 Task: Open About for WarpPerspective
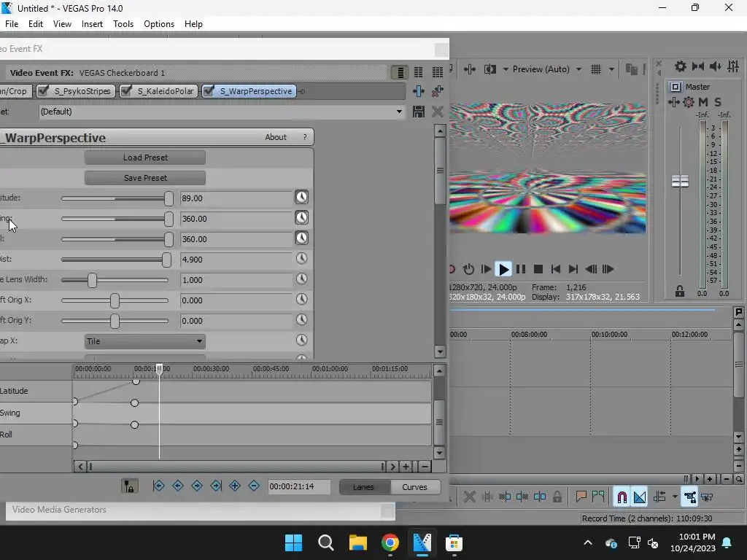click(x=275, y=137)
